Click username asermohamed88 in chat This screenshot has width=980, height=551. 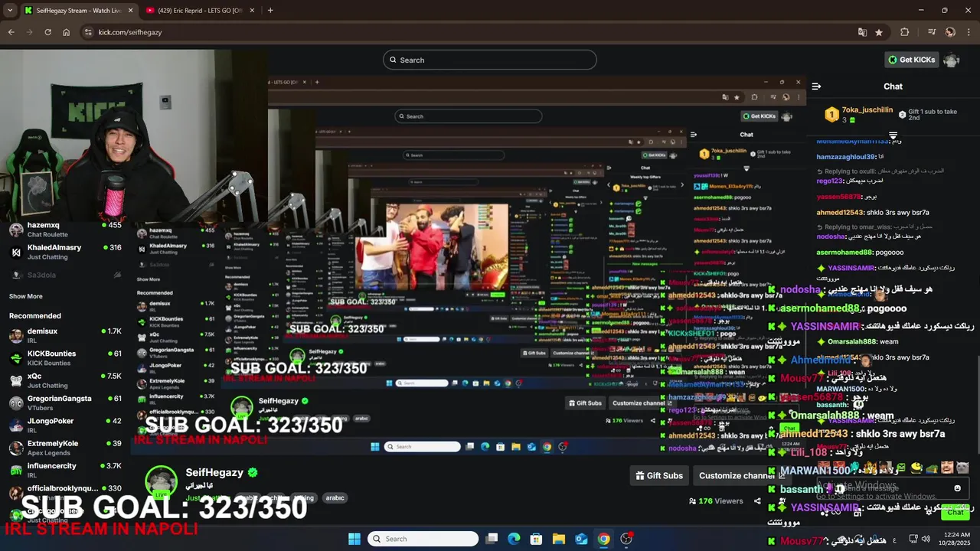click(x=844, y=252)
